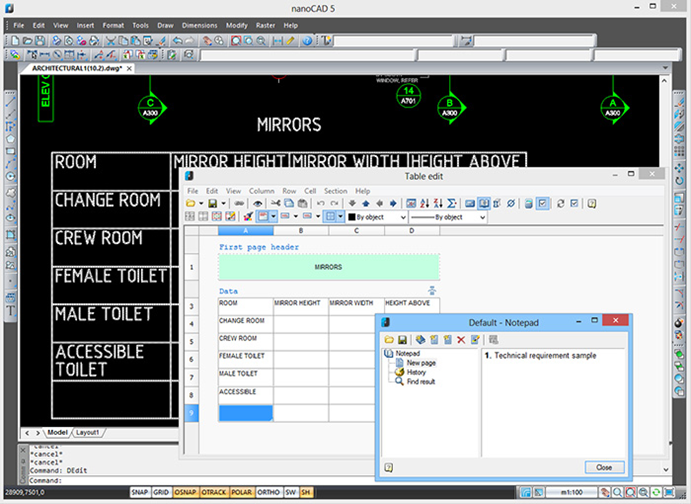Click the Close button in Notepad dialog
The width and height of the screenshot is (691, 504).
tap(604, 467)
